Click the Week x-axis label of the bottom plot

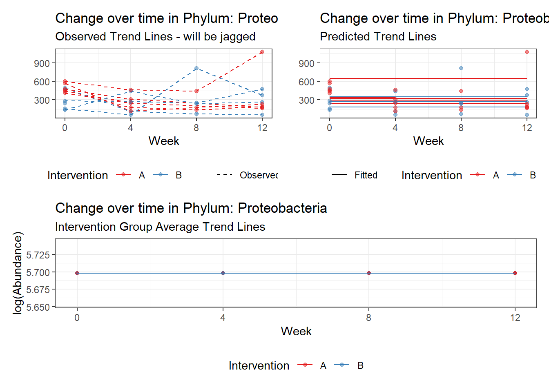tap(296, 331)
